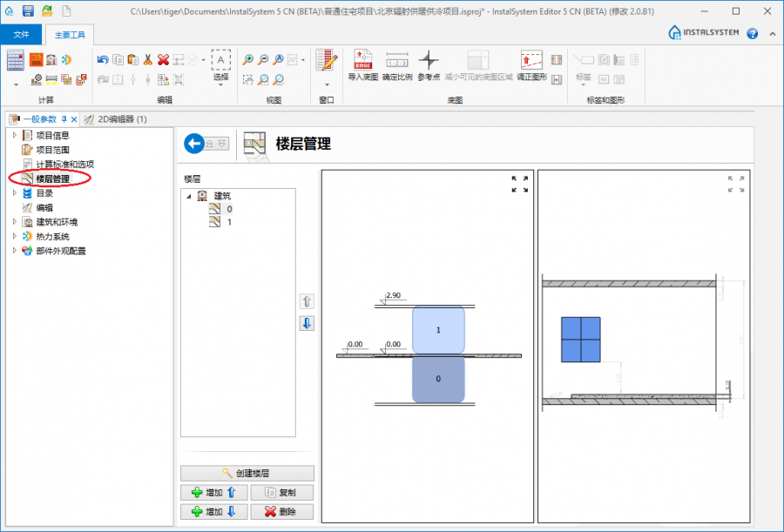Expand the 建筑和环境 tree node
Image resolution: width=784 pixels, height=532 pixels.
14,222
